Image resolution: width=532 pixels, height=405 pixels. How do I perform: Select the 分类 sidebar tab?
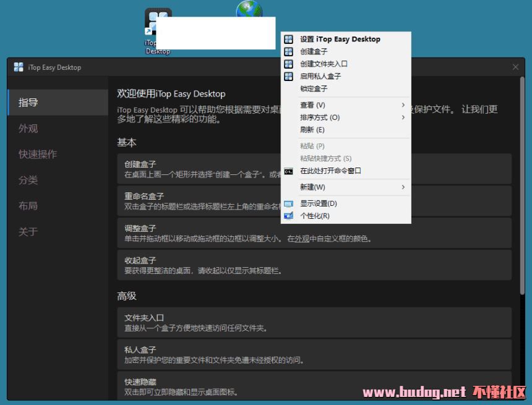pyautogui.click(x=58, y=180)
